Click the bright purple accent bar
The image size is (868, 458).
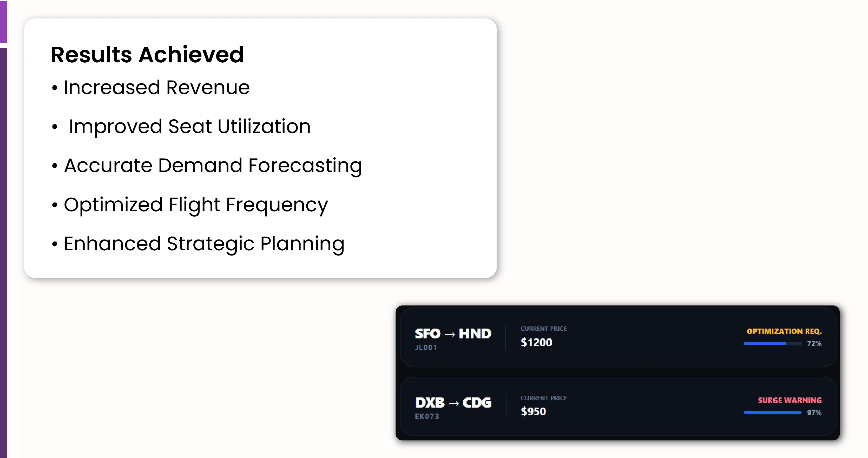pyautogui.click(x=3, y=21)
